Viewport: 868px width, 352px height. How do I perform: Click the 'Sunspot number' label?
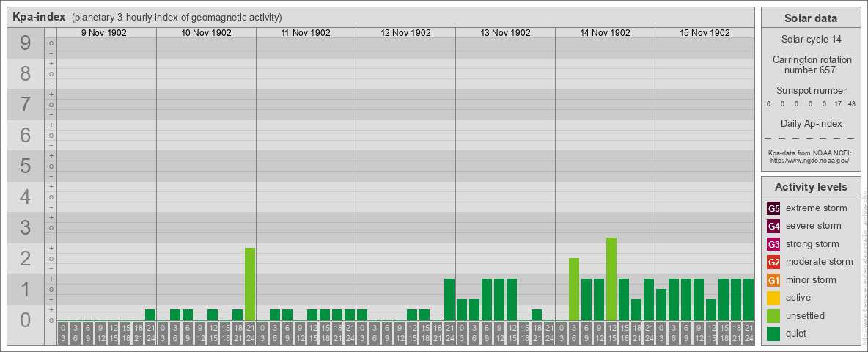pos(811,90)
